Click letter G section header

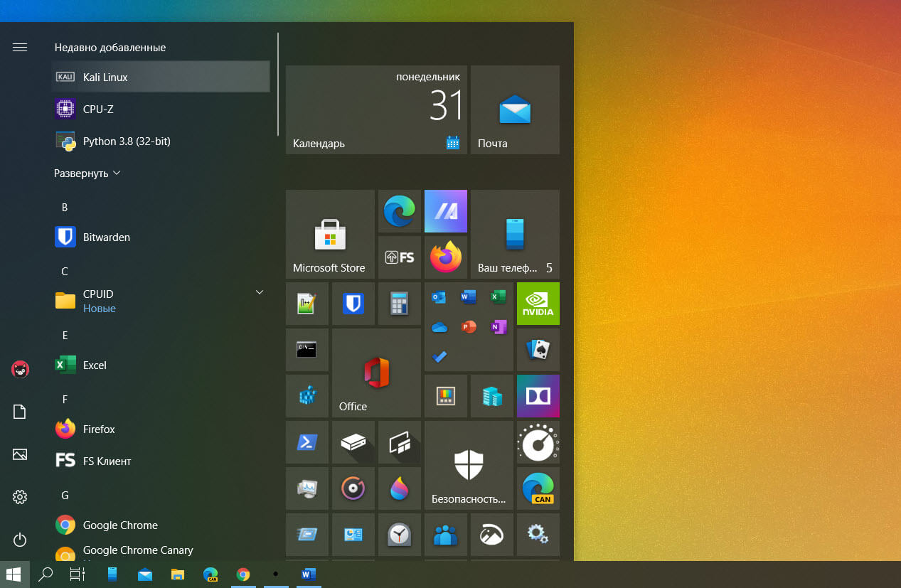pos(65,496)
